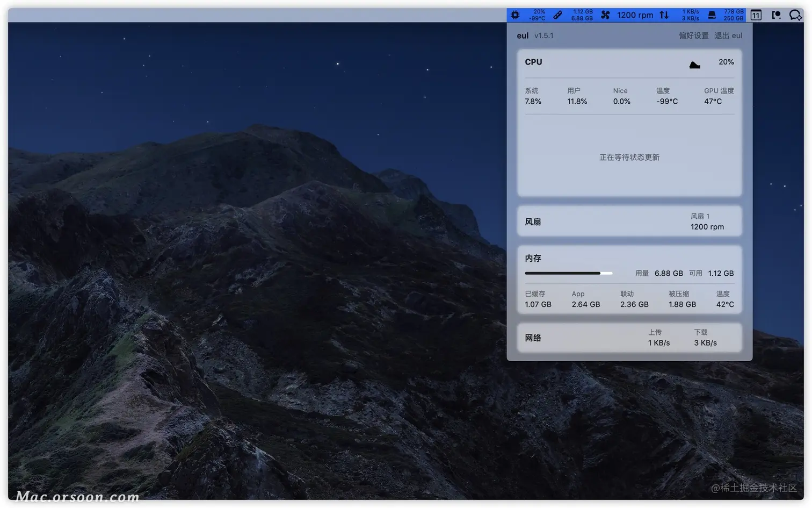This screenshot has height=508, width=812.
Task: Click the GPU 温度 value 47°C
Action: coord(713,101)
